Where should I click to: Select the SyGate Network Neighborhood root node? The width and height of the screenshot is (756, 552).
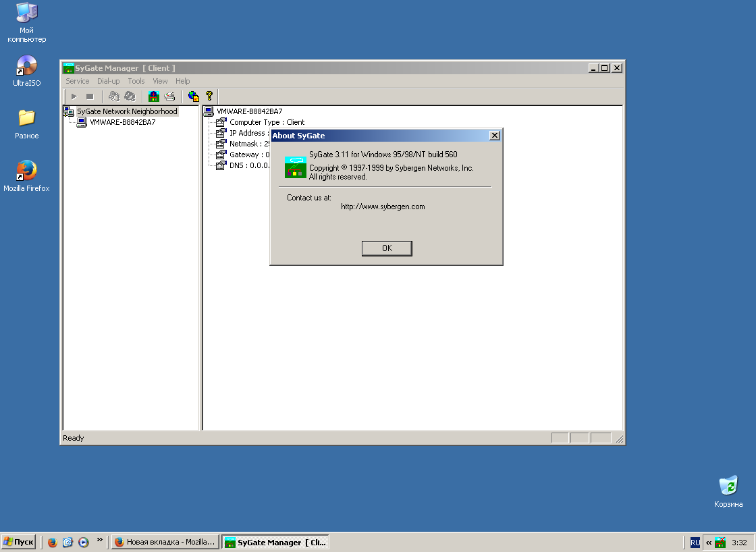[126, 111]
